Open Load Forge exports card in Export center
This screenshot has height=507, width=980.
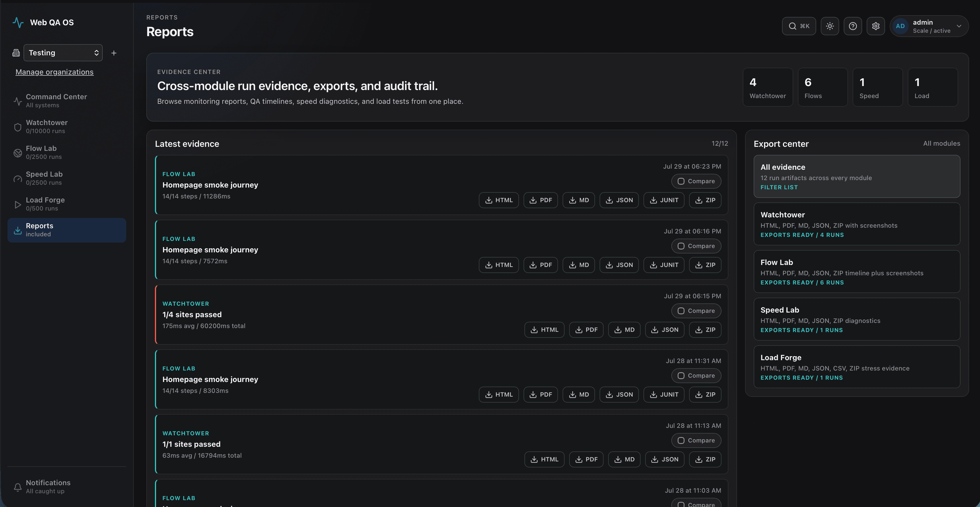coord(857,367)
